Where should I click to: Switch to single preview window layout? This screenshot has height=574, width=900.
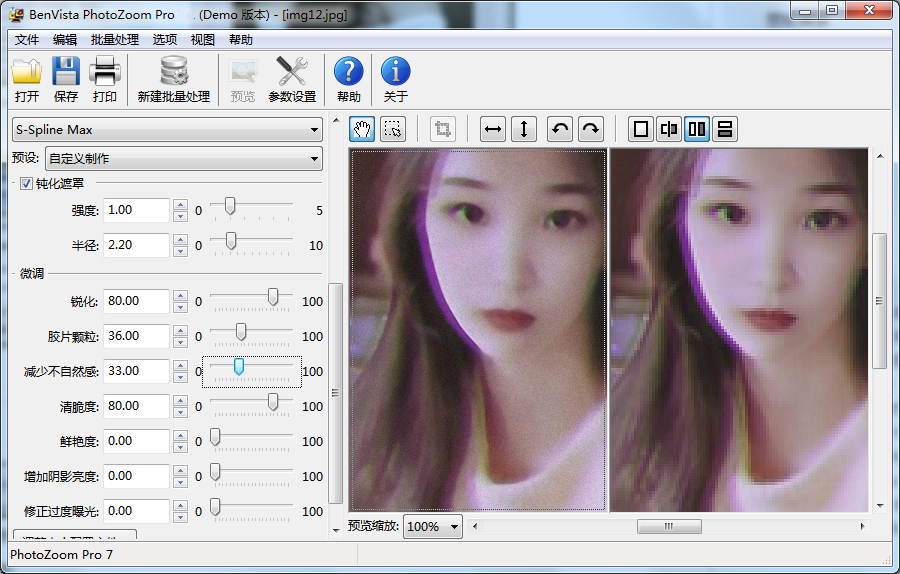[641, 129]
